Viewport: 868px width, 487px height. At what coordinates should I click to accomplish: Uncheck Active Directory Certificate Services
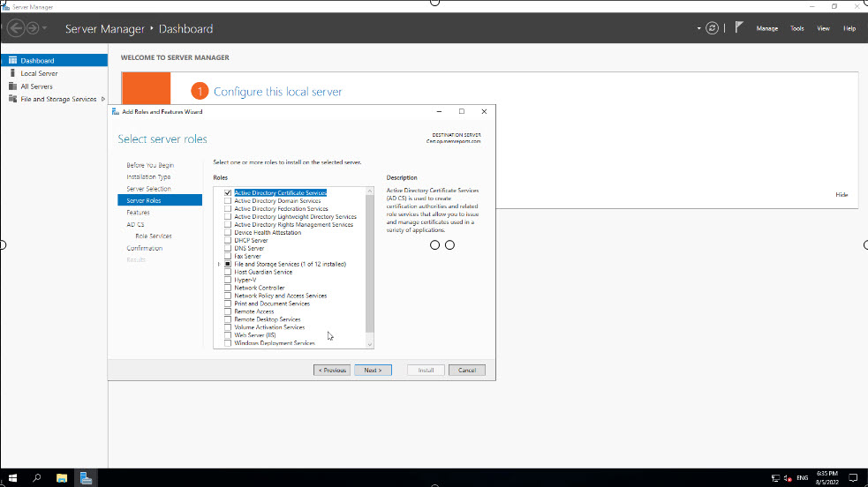pyautogui.click(x=228, y=193)
